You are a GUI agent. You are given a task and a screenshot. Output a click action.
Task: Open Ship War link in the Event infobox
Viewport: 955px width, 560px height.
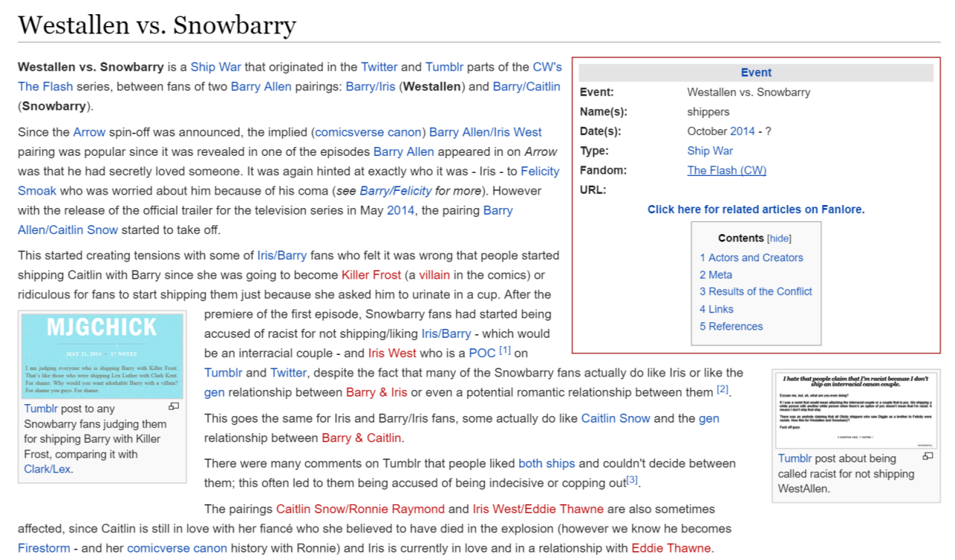click(x=710, y=151)
